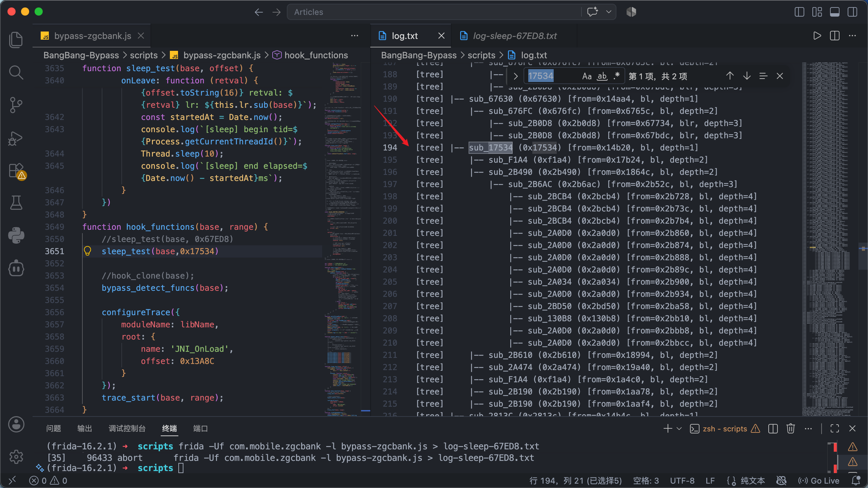Open the Accounts menu
This screenshot has width=868, height=488.
(x=16, y=424)
